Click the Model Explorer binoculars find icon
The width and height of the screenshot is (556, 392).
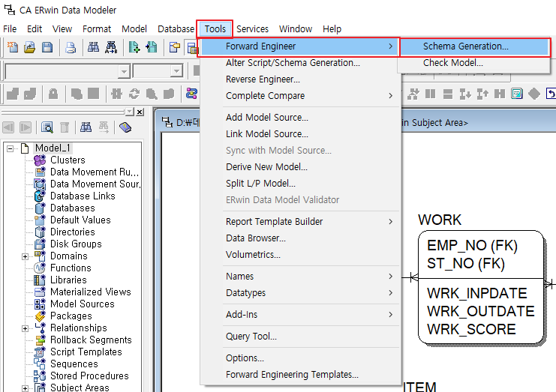[86, 127]
